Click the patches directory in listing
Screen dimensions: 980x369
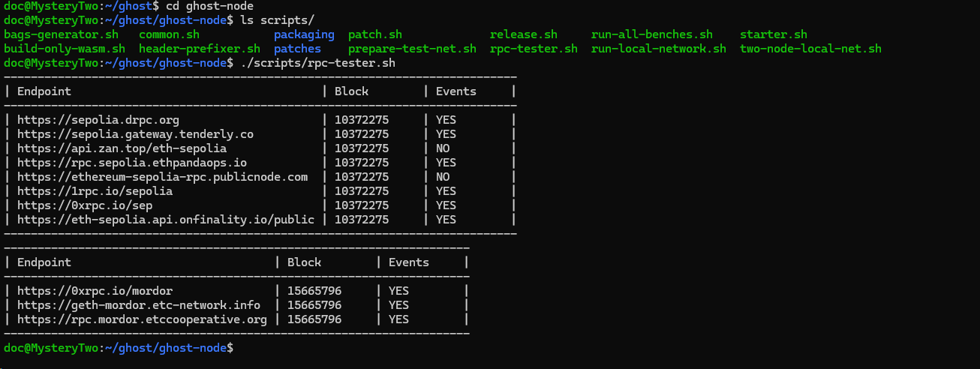coord(297,49)
